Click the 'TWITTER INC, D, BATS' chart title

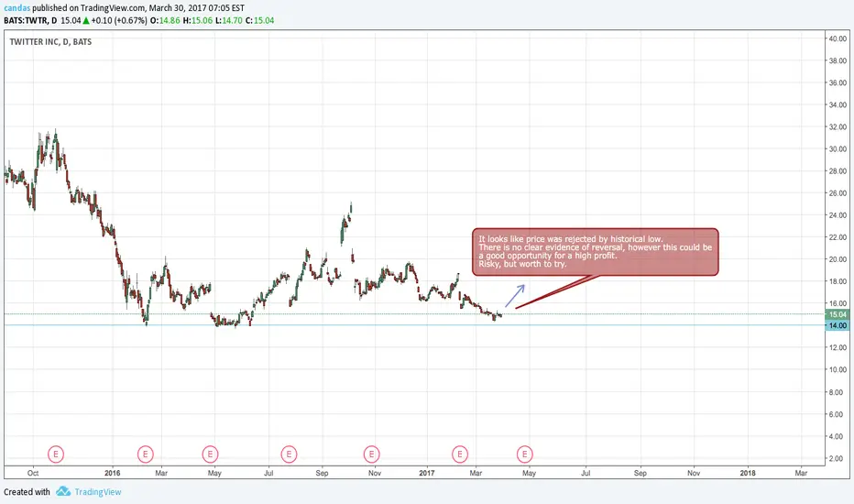coord(50,42)
